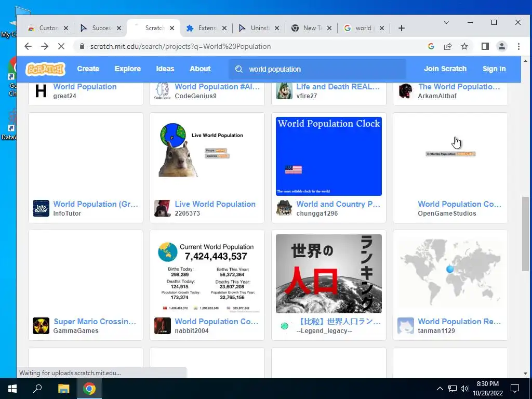Open World Population Co... by OpenGameStudios
The height and width of the screenshot is (399, 532).
459,204
